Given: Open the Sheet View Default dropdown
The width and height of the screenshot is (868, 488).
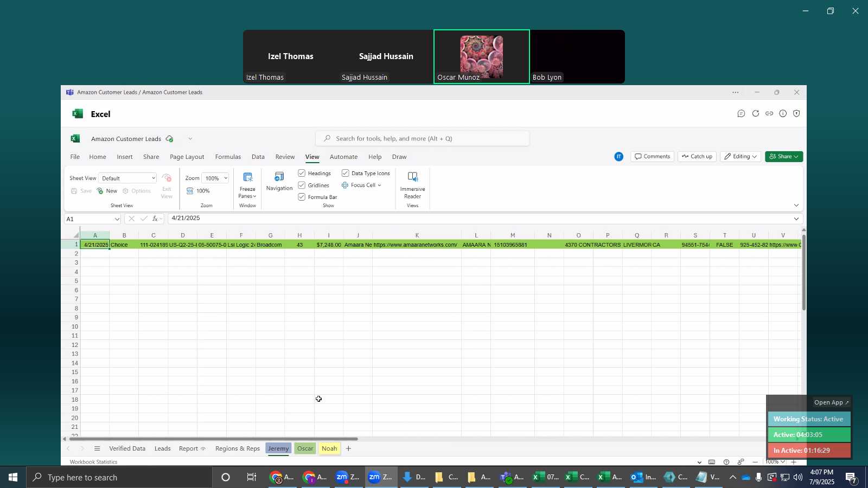Looking at the screenshot, I should tap(127, 178).
